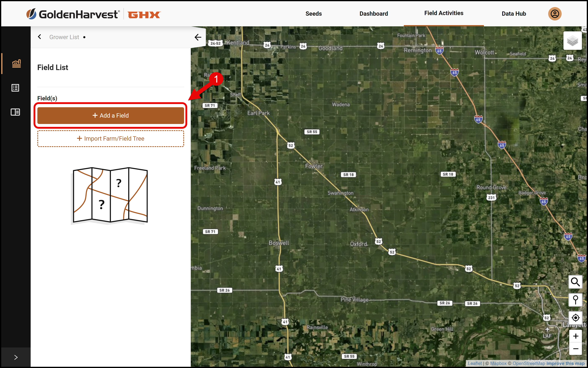Locate my position on the map
588x368 pixels.
575,318
